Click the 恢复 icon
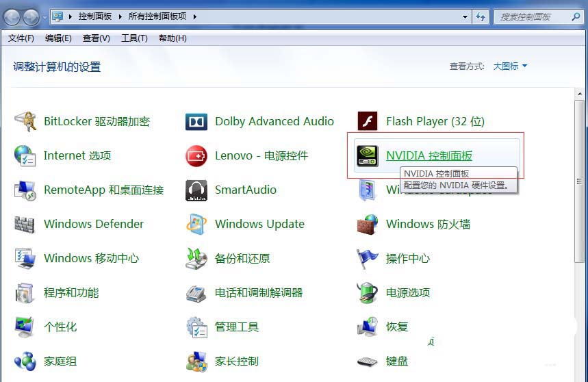 click(368, 327)
